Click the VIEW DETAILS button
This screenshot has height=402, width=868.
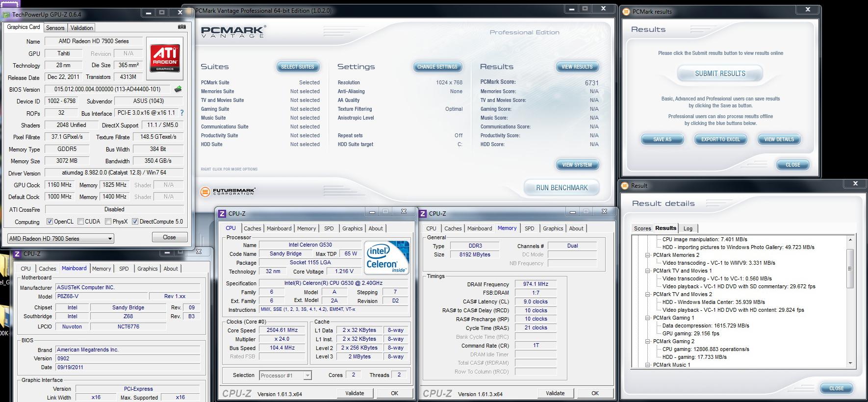click(779, 140)
